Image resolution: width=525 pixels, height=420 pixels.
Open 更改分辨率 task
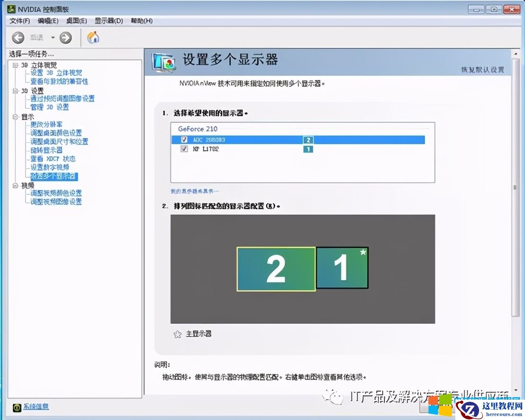46,124
